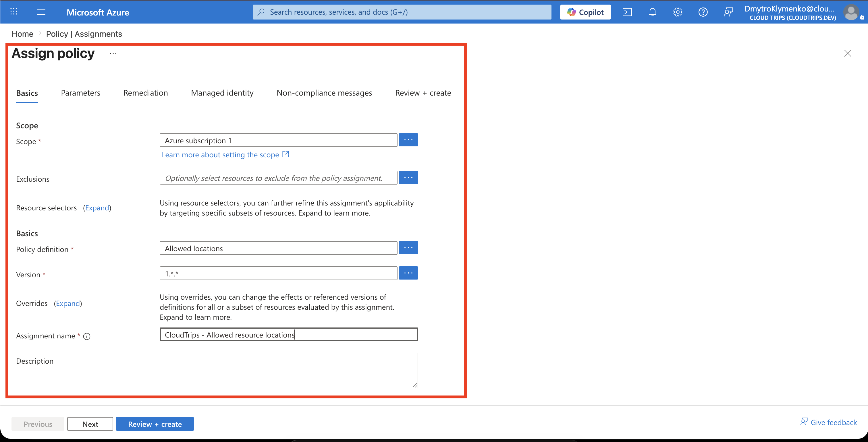Screen dimensions: 868x442
Task: Click the Assignment name info icon
Action: [86, 336]
